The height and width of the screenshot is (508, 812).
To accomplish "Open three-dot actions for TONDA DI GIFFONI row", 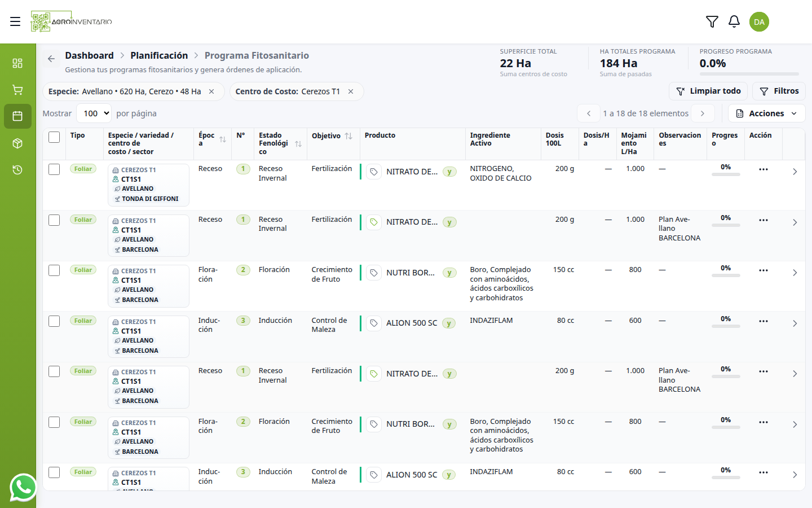I will pos(764,169).
